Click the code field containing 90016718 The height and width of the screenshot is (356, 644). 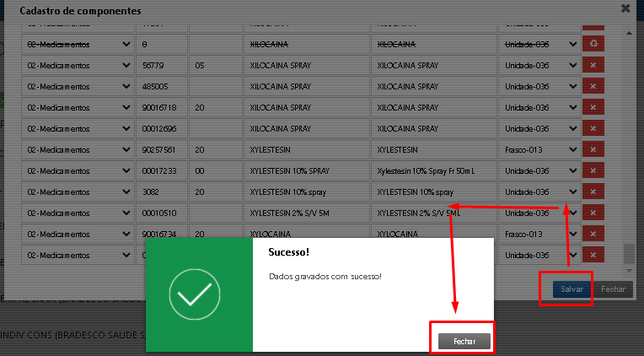pos(162,107)
